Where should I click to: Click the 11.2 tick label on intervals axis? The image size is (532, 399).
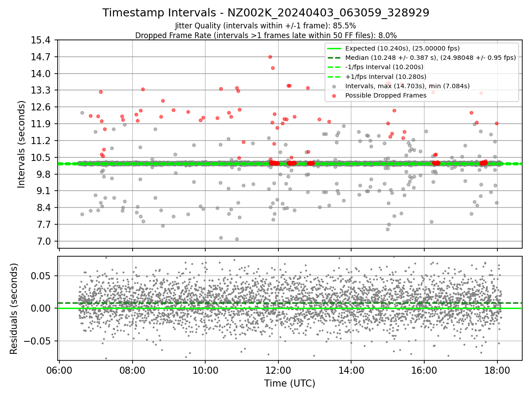[41, 141]
